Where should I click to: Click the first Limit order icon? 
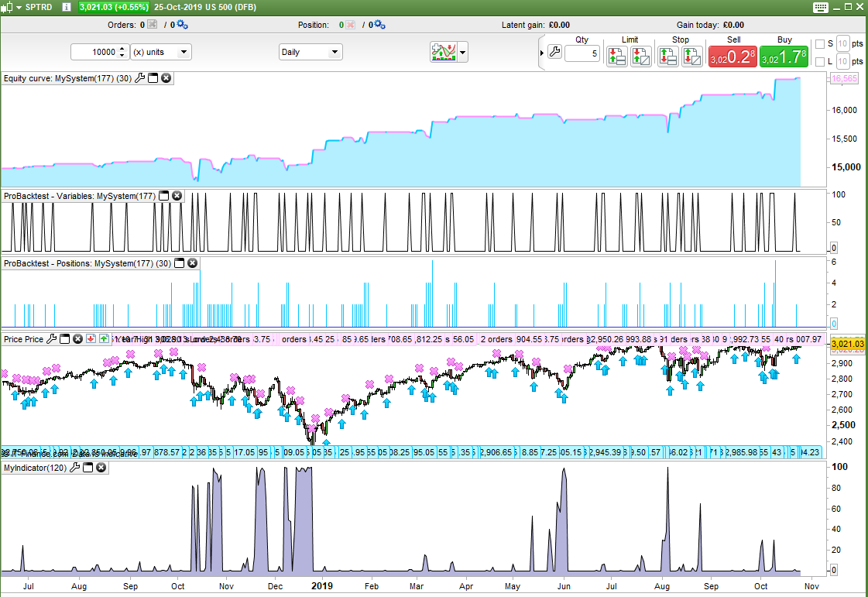click(616, 57)
